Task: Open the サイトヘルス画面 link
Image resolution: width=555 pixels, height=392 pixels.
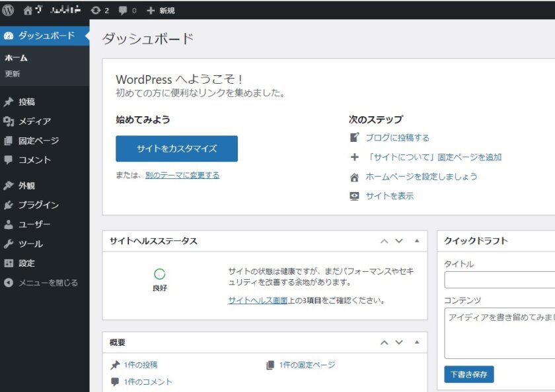Action: (258, 301)
